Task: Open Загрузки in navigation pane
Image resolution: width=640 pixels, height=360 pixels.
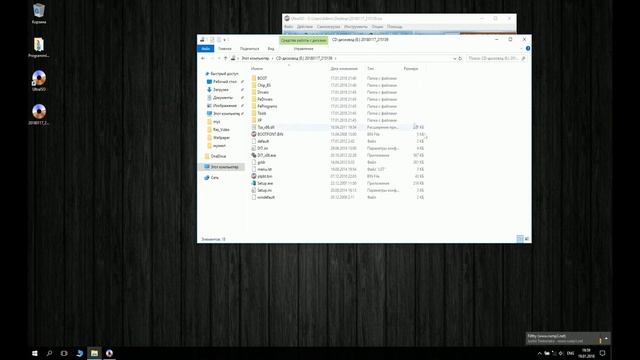Action: (x=221, y=90)
